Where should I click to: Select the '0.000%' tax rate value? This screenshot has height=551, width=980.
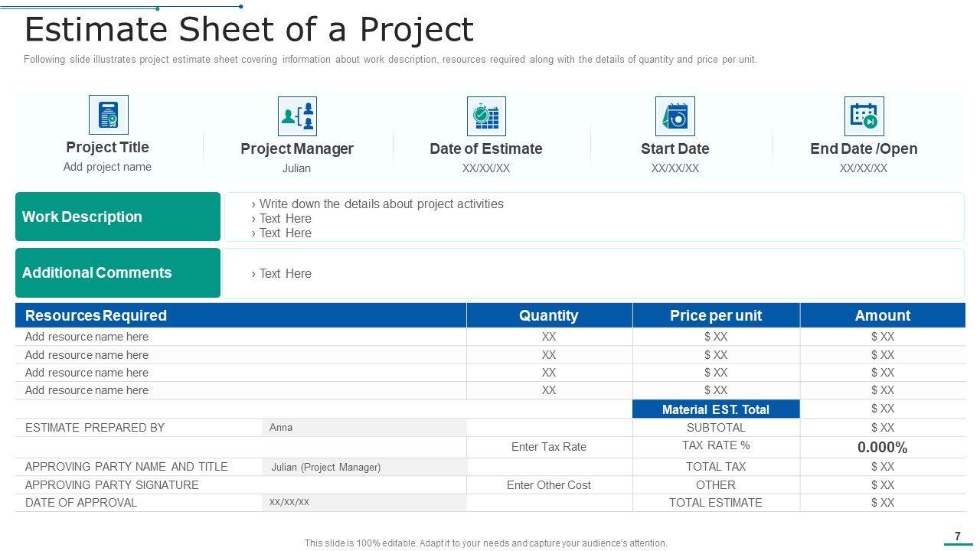tap(883, 448)
